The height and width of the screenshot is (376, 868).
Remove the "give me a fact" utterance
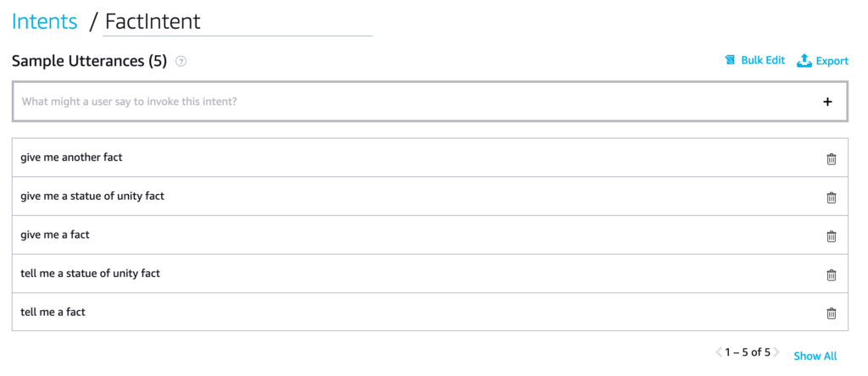(x=831, y=236)
